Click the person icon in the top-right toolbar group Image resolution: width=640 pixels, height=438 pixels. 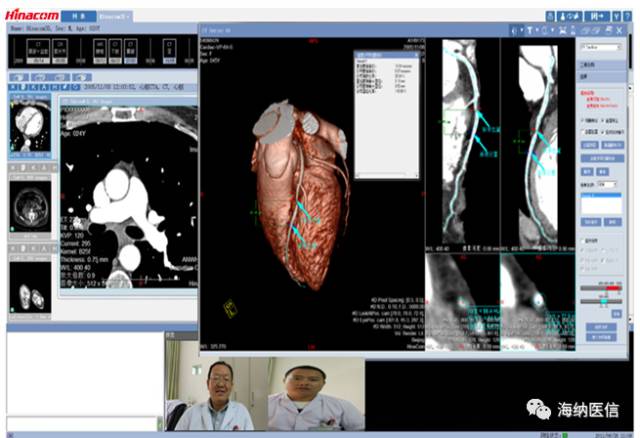click(562, 16)
